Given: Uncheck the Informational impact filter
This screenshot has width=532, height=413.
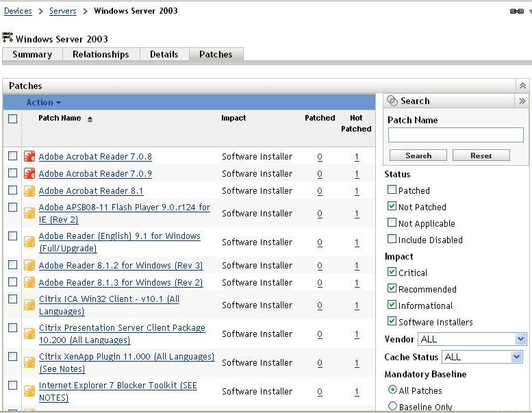Looking at the screenshot, I should pyautogui.click(x=392, y=304).
